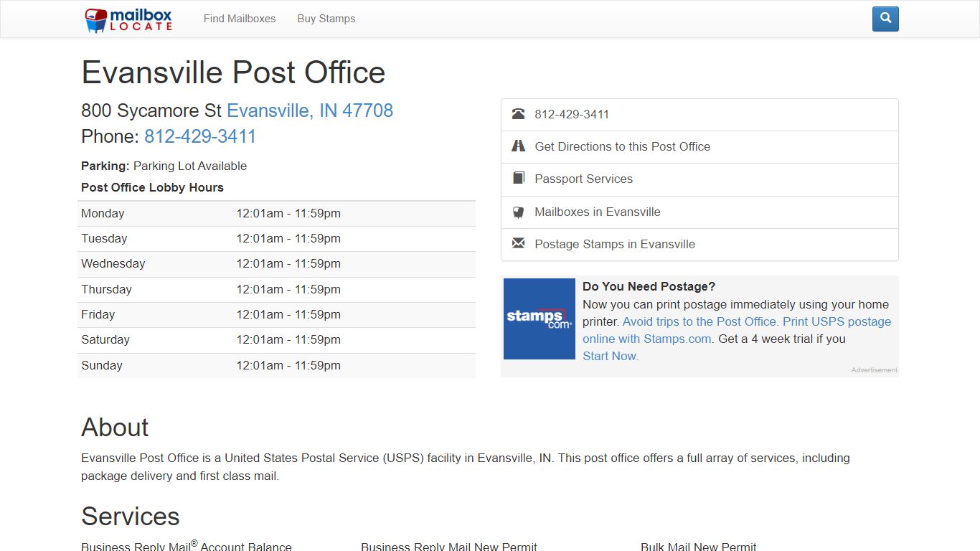Open Postage Stamps in Evansville
The image size is (980, 551).
coord(699,245)
